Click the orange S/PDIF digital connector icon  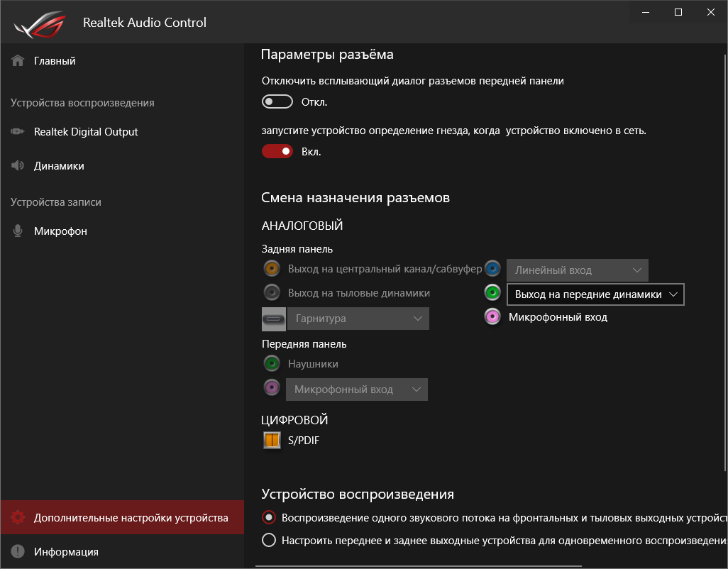click(272, 441)
